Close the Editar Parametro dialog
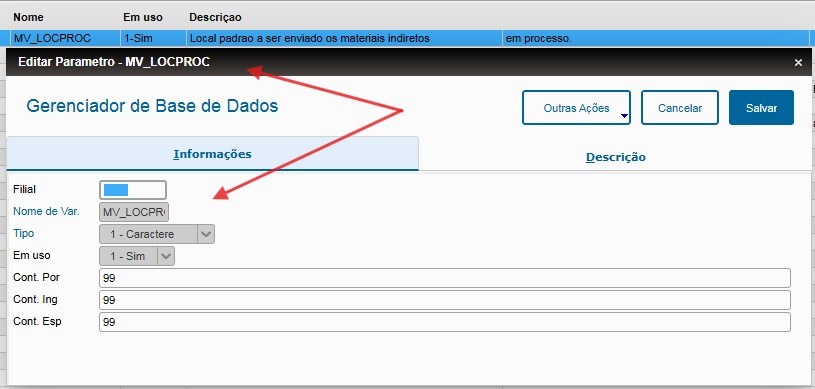815x389 pixels. pos(798,62)
